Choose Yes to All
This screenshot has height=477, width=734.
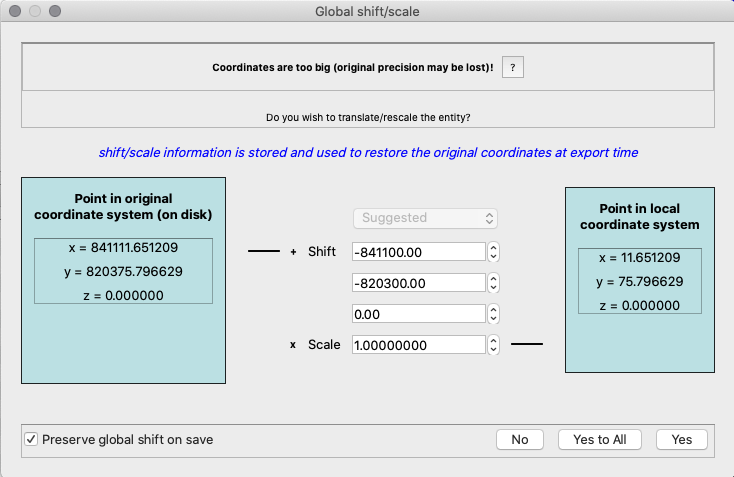point(599,439)
